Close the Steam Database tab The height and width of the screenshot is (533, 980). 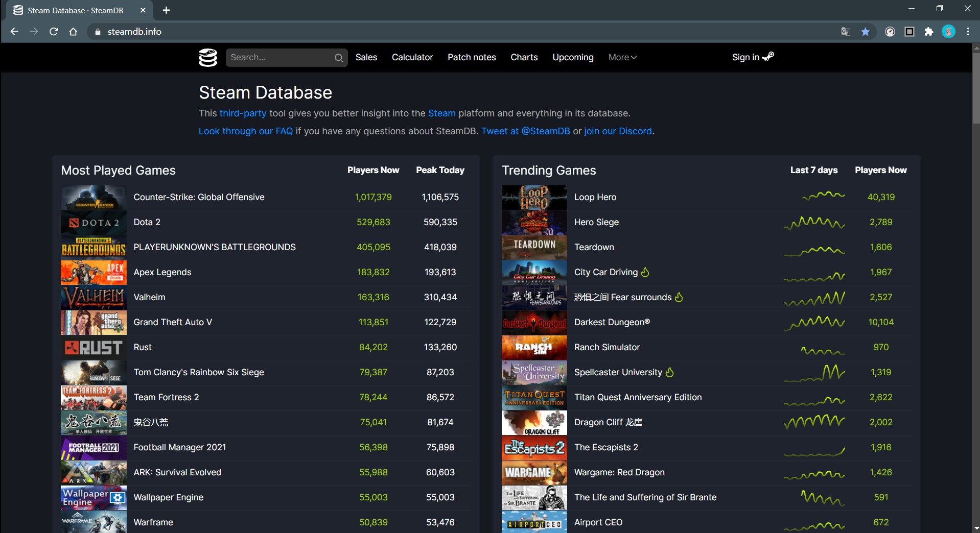point(143,10)
